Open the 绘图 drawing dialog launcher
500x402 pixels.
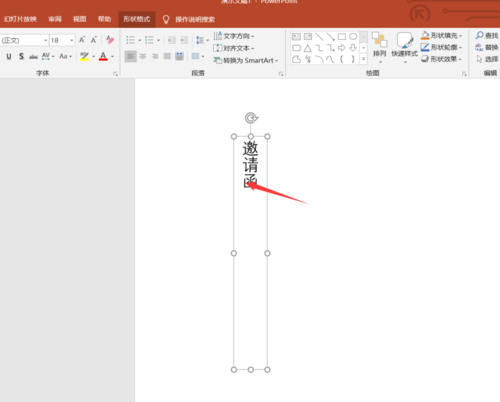[x=464, y=74]
